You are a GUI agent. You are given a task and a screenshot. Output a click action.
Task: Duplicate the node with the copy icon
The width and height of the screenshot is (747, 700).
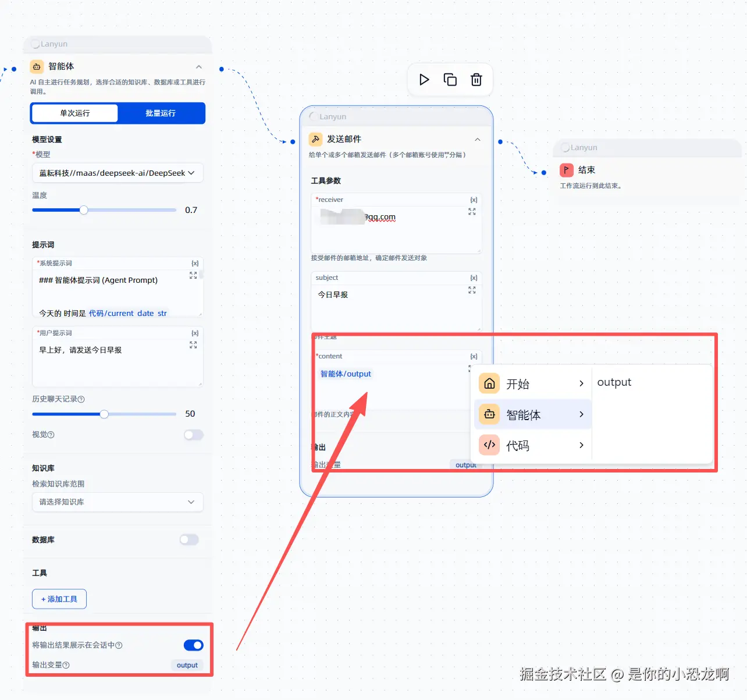point(450,80)
